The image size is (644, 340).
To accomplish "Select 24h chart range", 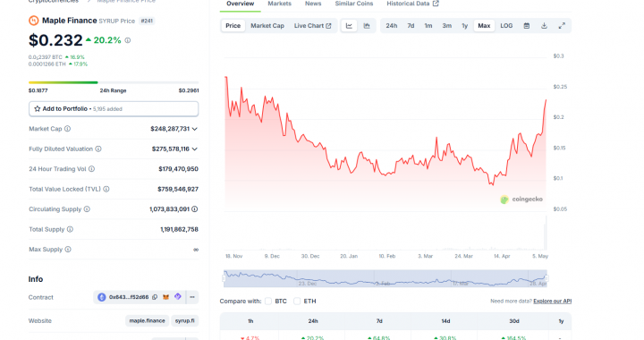I will 392,25.
